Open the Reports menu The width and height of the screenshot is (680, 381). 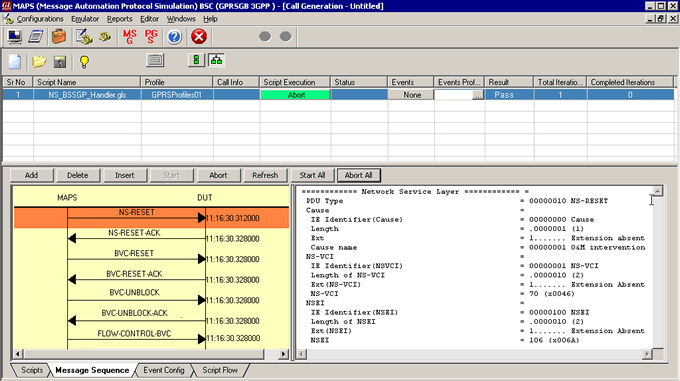coord(120,19)
